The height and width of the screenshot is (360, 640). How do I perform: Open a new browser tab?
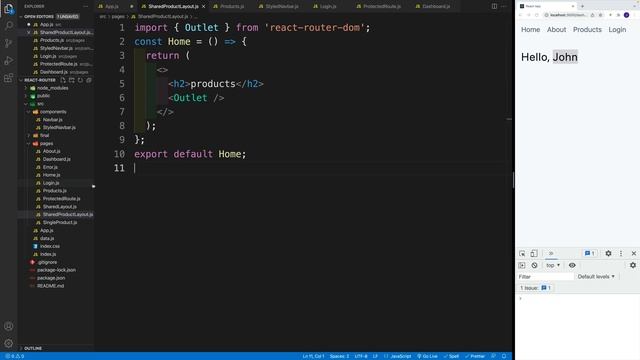582,6
